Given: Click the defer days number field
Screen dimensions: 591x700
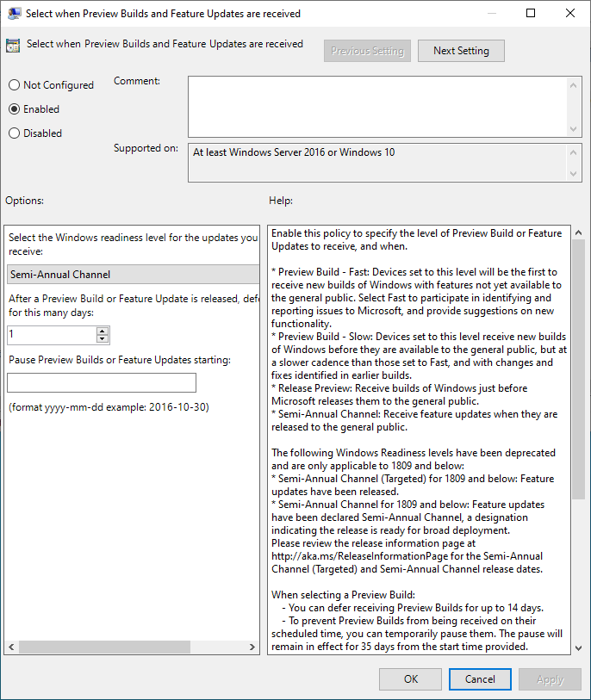Looking at the screenshot, I should (52, 335).
